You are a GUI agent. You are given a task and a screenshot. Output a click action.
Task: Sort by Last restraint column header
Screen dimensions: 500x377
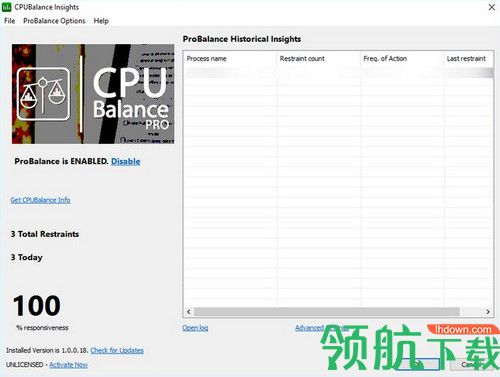click(468, 59)
